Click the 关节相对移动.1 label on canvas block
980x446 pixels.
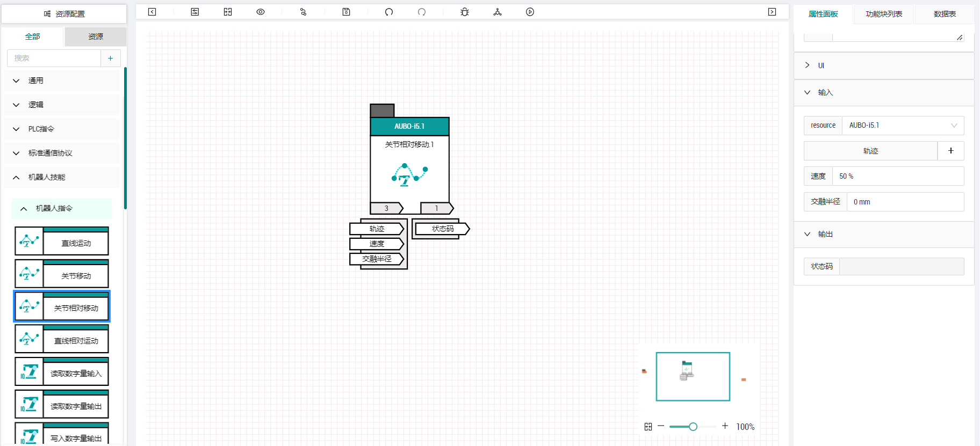pos(409,144)
